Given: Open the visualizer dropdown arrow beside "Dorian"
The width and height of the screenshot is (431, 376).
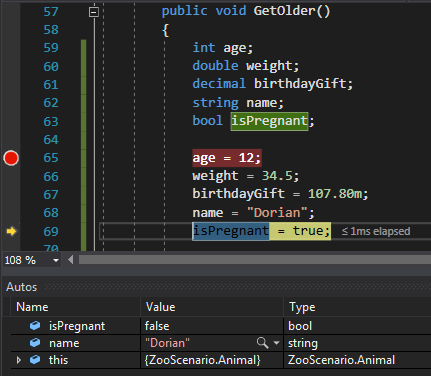Looking at the screenshot, I should pyautogui.click(x=276, y=342).
